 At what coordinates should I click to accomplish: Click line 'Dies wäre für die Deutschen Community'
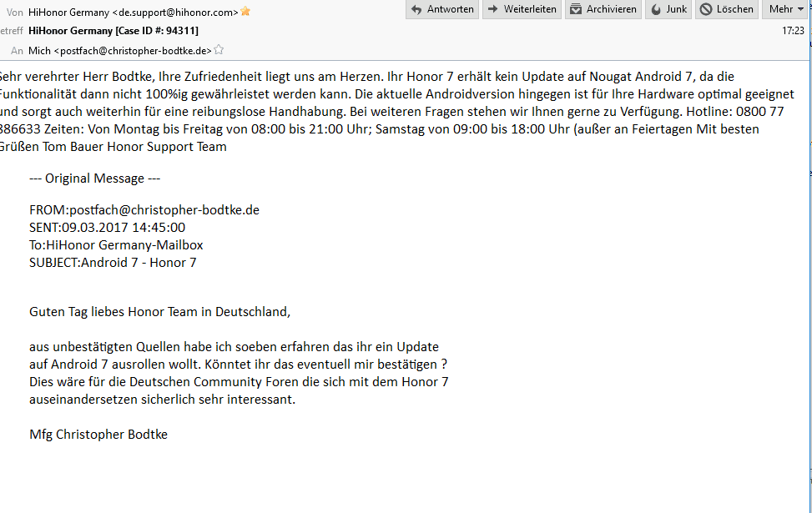click(x=239, y=382)
